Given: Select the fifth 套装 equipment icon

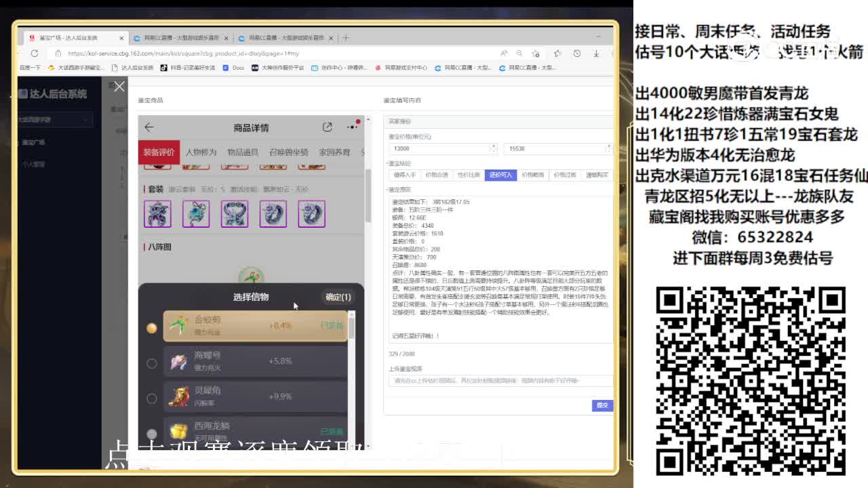Looking at the screenshot, I should pyautogui.click(x=311, y=213).
